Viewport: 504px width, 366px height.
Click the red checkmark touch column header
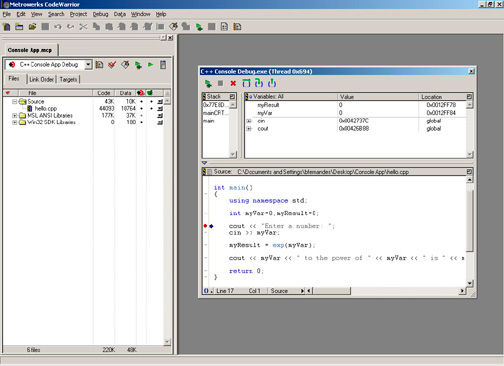coord(8,93)
